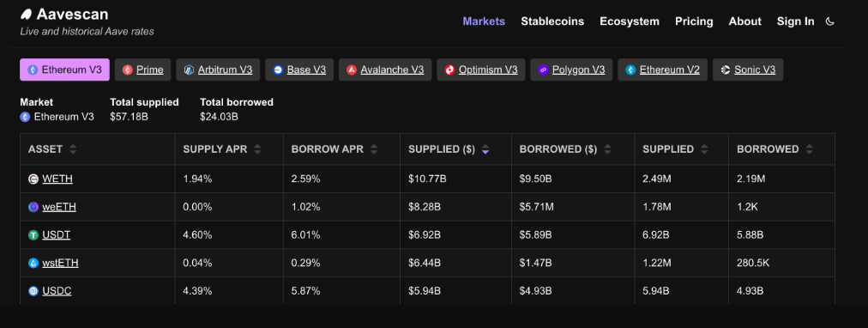Click the wstETH token icon
The height and width of the screenshot is (328, 868).
pyautogui.click(x=33, y=264)
